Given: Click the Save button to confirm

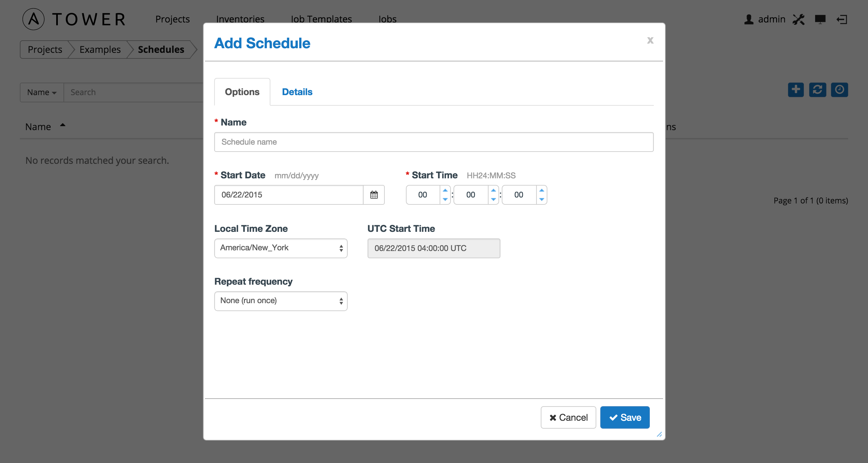Looking at the screenshot, I should (625, 417).
